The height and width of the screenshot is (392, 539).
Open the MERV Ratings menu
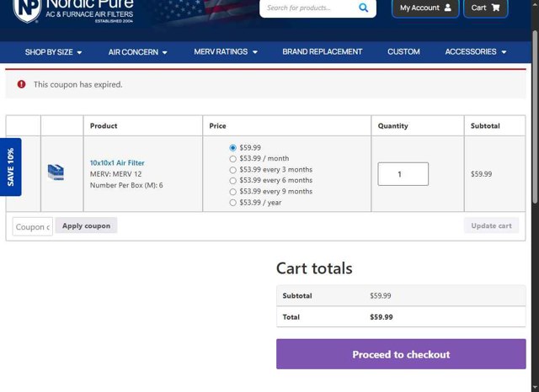click(226, 52)
